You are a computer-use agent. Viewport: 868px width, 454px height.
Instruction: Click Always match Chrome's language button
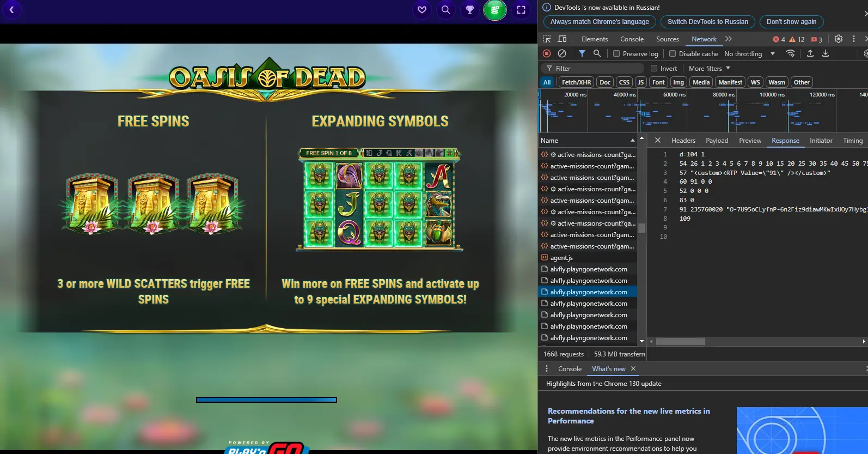coord(600,22)
